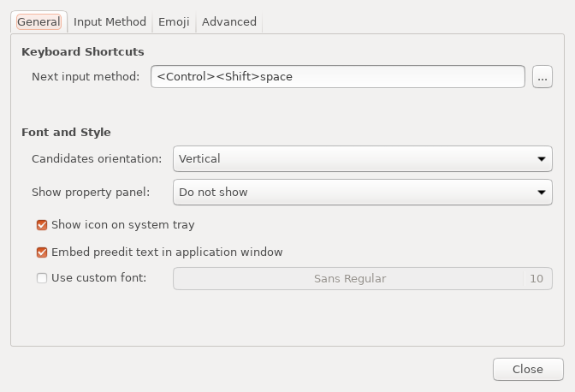
Task: Click the Use custom font label
Action: (98, 278)
